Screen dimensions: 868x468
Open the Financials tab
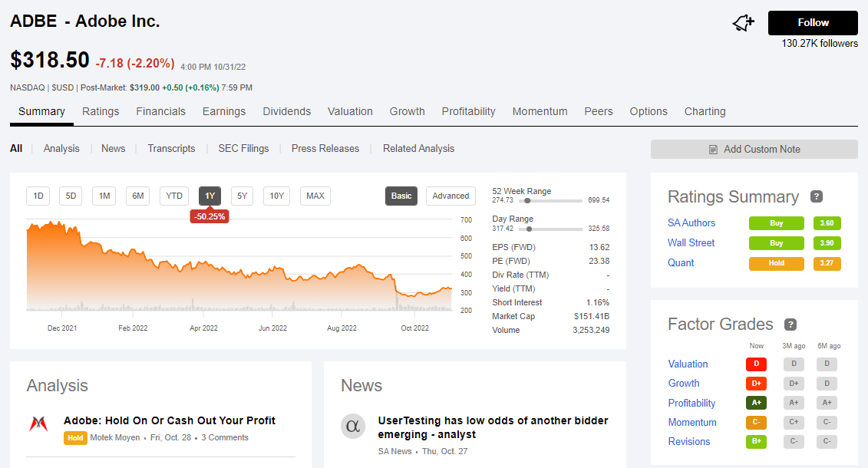160,111
